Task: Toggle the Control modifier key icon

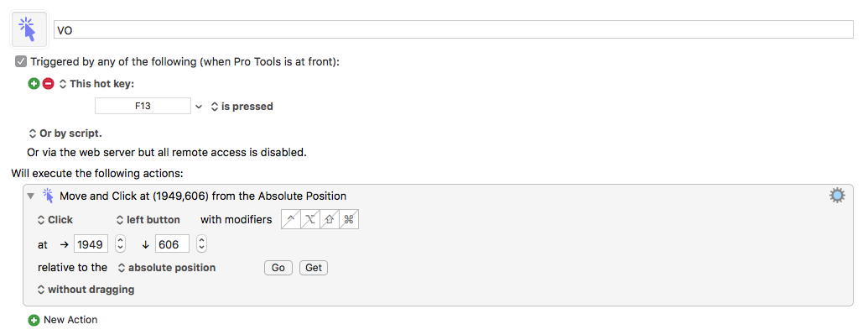Action: coord(291,219)
